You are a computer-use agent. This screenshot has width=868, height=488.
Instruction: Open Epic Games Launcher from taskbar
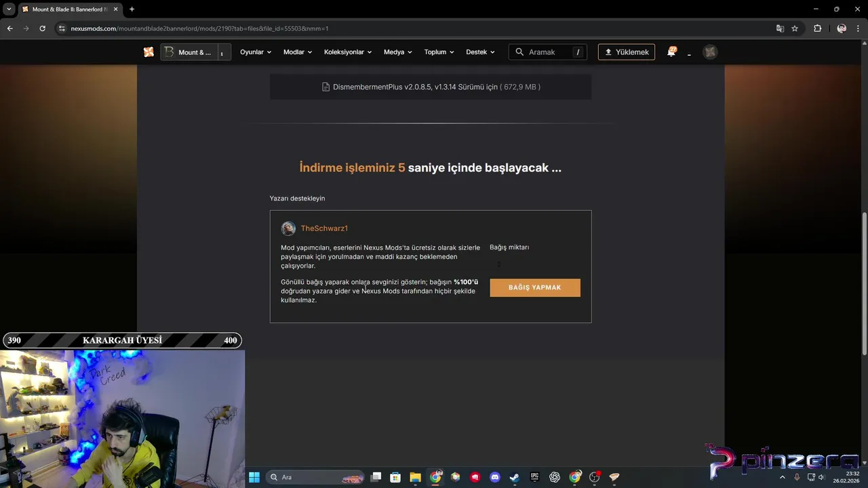click(x=534, y=477)
